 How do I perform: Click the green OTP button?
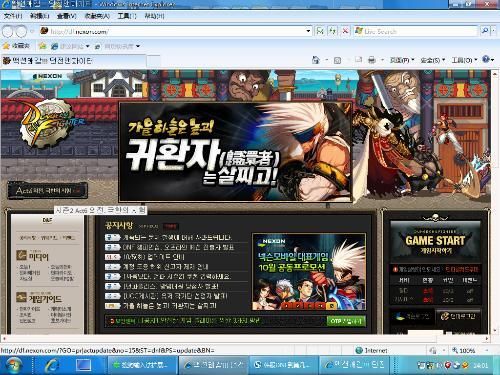(x=346, y=321)
